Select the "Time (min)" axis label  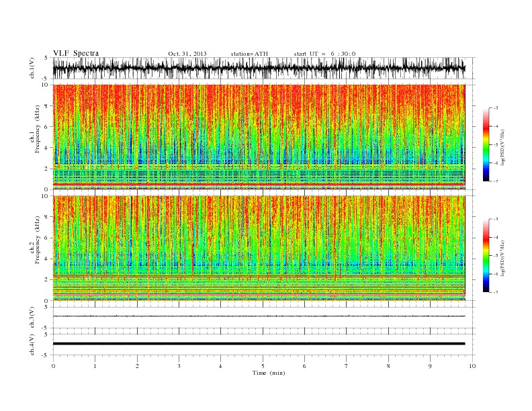click(269, 373)
